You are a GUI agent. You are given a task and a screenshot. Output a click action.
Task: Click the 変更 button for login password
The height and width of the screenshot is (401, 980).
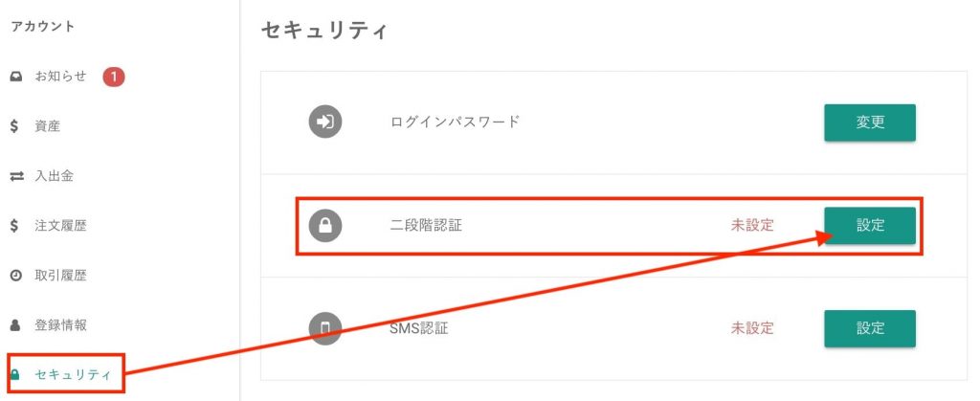tap(870, 123)
